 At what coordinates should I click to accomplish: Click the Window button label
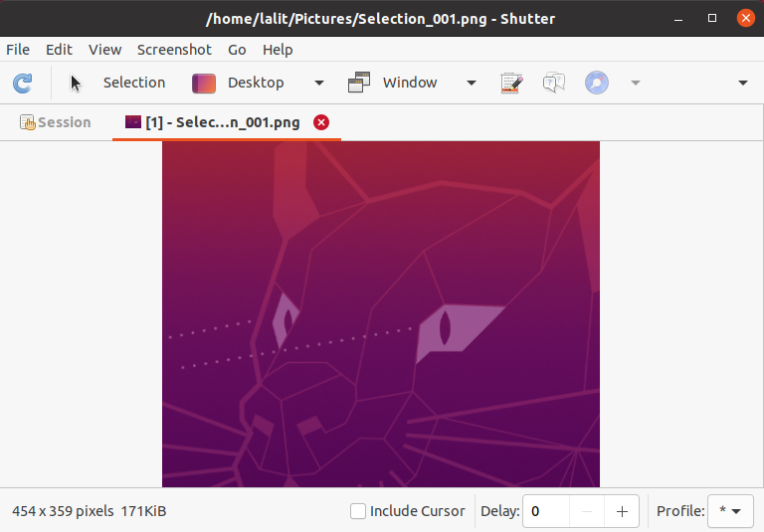[x=410, y=83]
